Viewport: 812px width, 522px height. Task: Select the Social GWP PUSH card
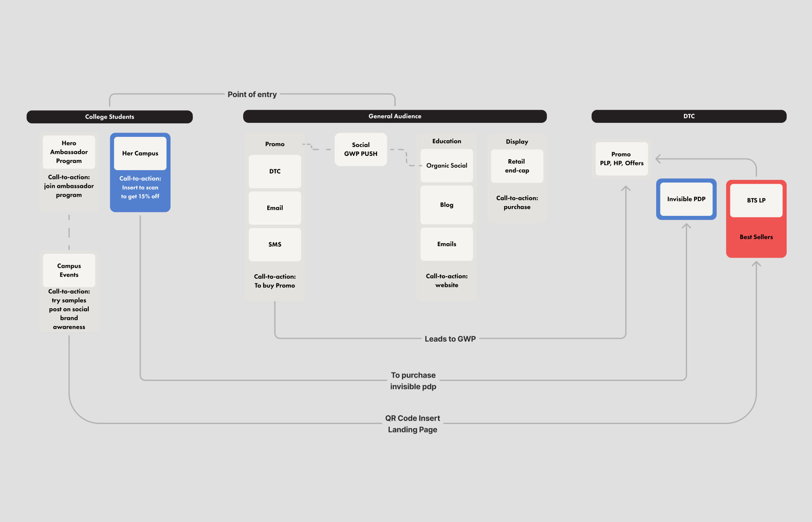[x=361, y=150]
